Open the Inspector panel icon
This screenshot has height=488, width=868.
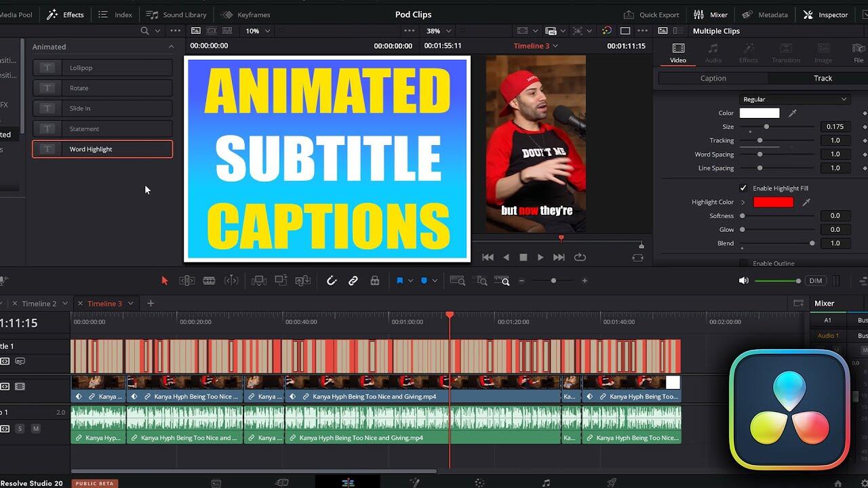825,14
